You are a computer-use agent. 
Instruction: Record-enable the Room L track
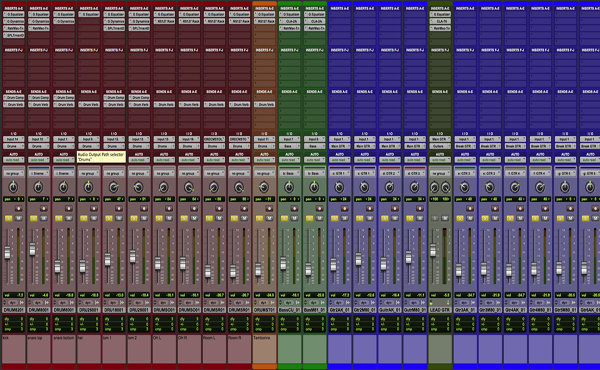[219, 209]
